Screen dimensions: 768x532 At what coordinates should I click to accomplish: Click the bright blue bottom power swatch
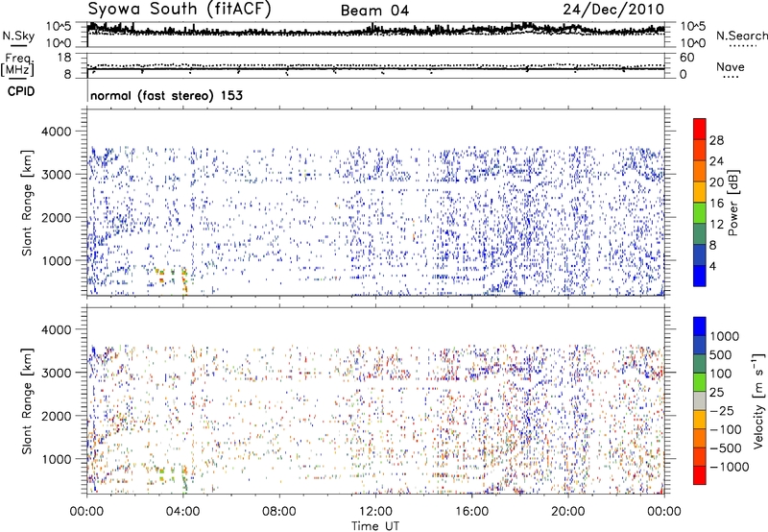pyautogui.click(x=700, y=276)
